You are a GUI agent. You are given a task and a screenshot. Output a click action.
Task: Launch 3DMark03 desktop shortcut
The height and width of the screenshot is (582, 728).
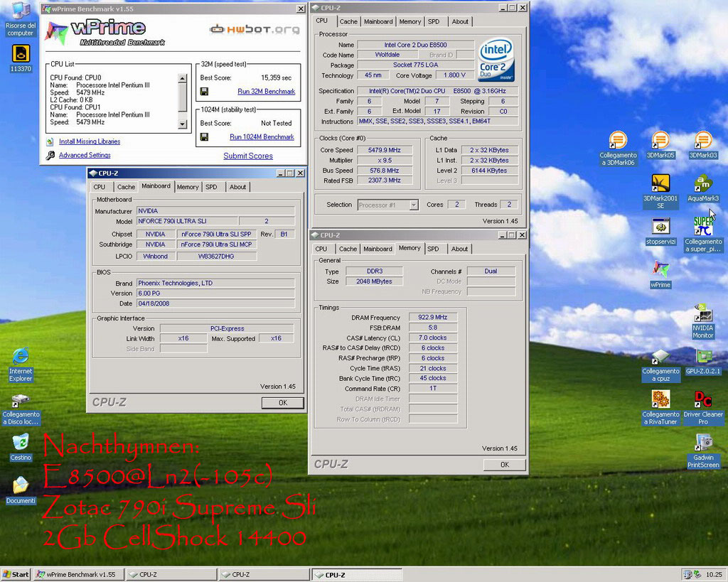(x=703, y=145)
